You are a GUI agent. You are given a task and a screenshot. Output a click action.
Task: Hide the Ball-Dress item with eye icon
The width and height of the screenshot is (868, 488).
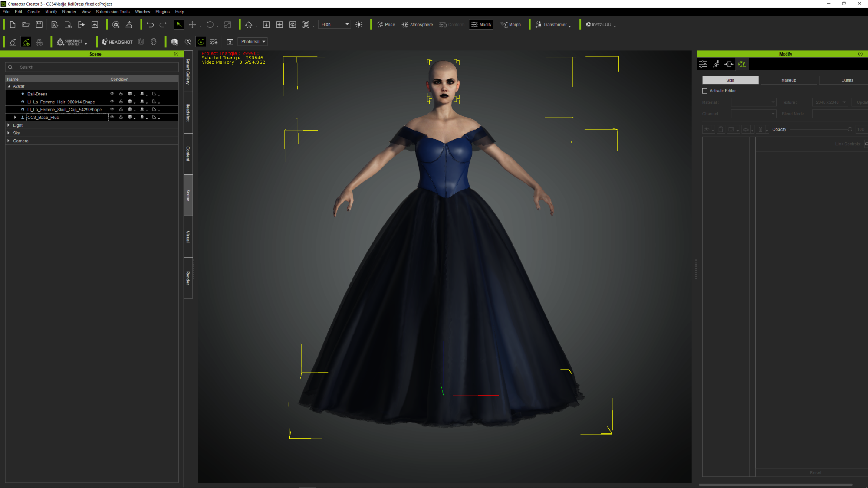[112, 94]
